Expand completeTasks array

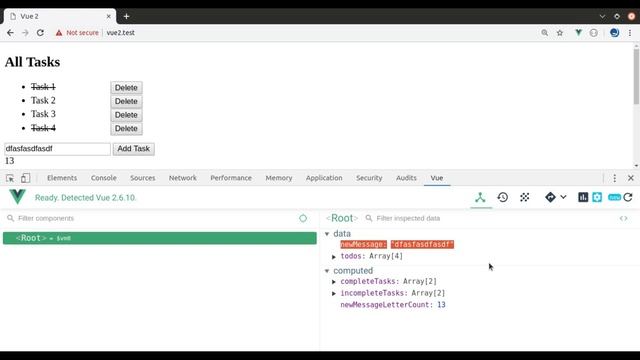click(x=334, y=282)
